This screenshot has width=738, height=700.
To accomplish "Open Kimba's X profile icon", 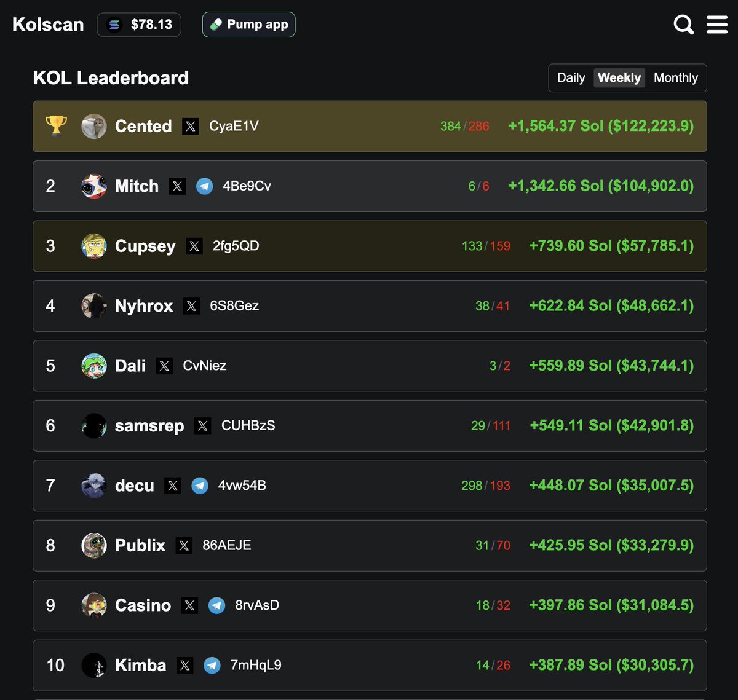I will click(185, 666).
